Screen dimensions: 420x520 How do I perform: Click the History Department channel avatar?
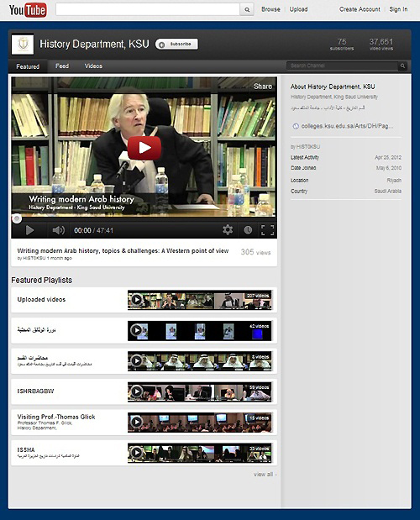(x=23, y=45)
